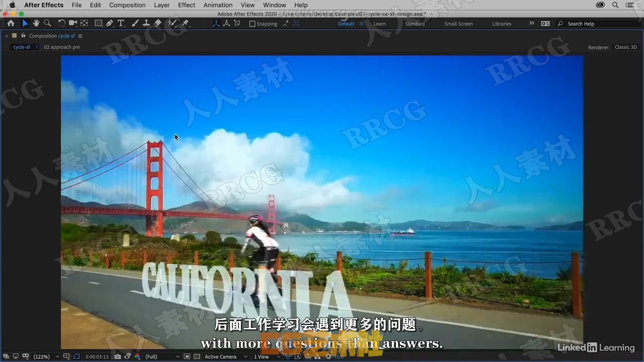This screenshot has height=362, width=644.
Task: Open the Composition panel hamburger menu
Action: click(x=80, y=36)
